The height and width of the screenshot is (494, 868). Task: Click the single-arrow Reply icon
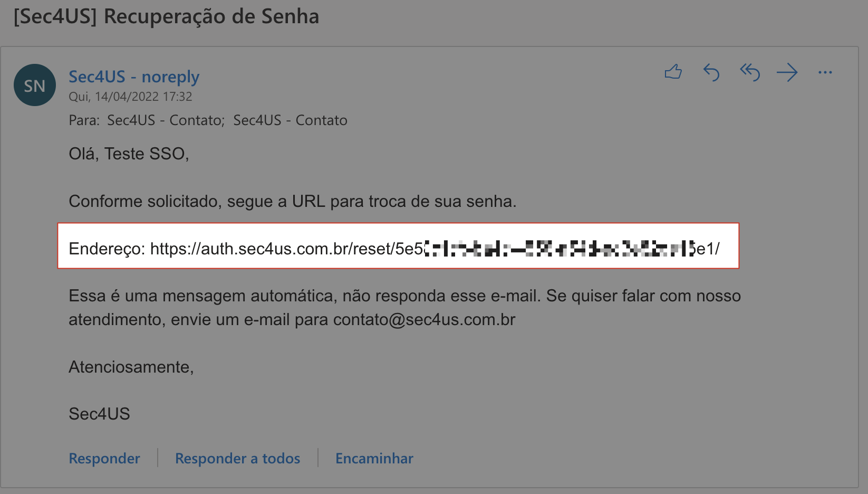pyautogui.click(x=711, y=72)
